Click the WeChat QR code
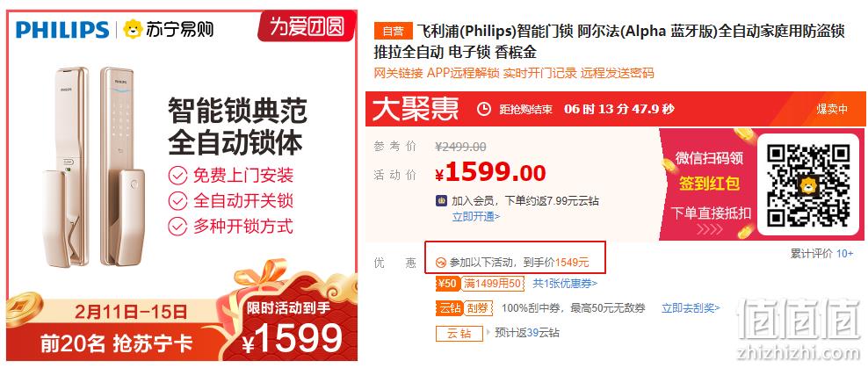This screenshot has width=868, height=368. 808,184
